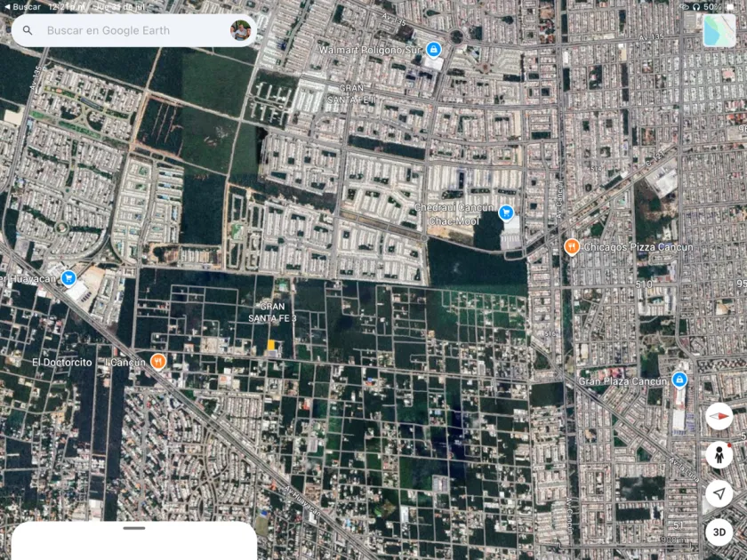Viewport: 747px width, 560px height.
Task: Focus the Buscar en Google Earth field
Action: 134,30
